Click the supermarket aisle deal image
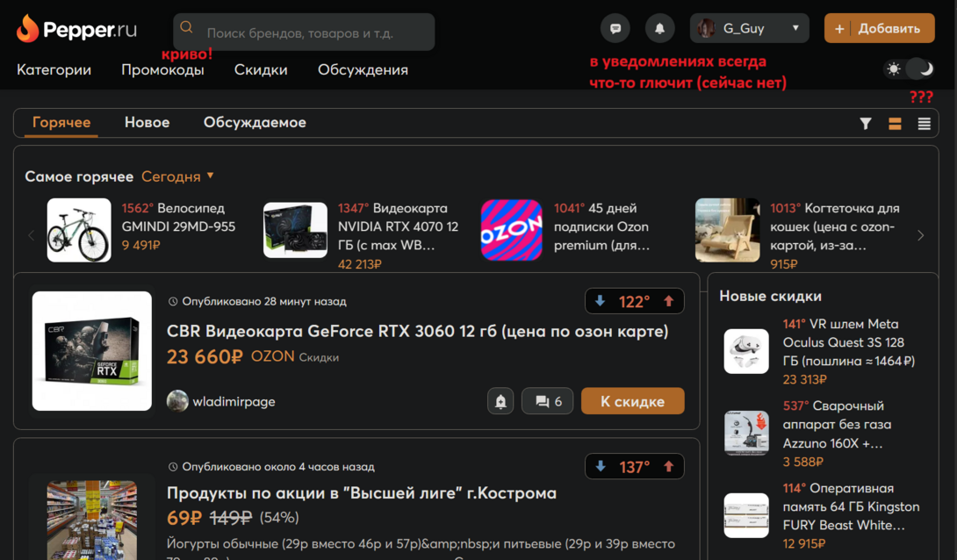 pos(92,520)
